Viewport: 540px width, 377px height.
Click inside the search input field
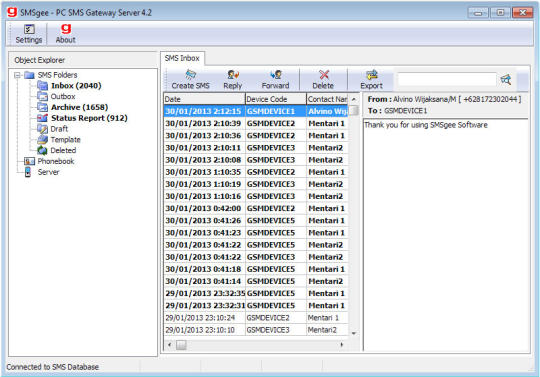(447, 80)
